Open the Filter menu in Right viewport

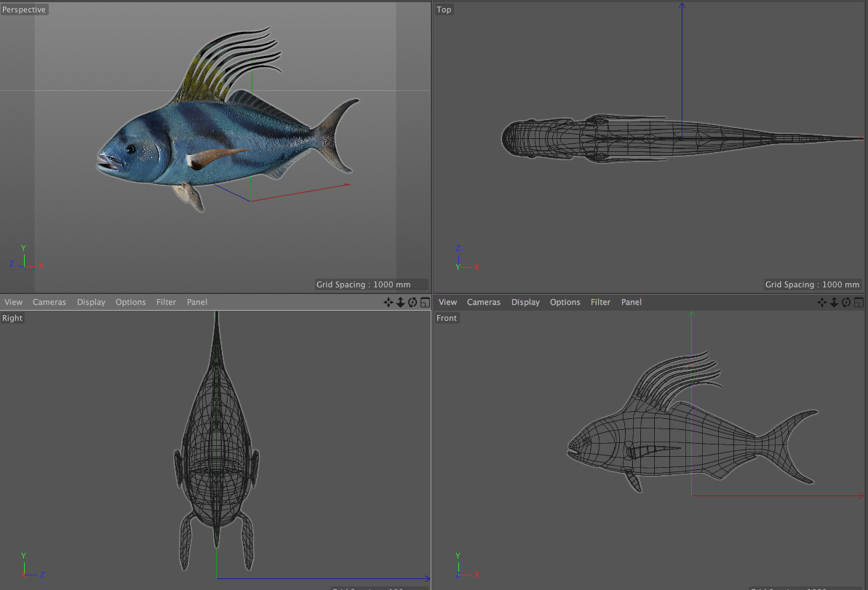click(x=166, y=302)
